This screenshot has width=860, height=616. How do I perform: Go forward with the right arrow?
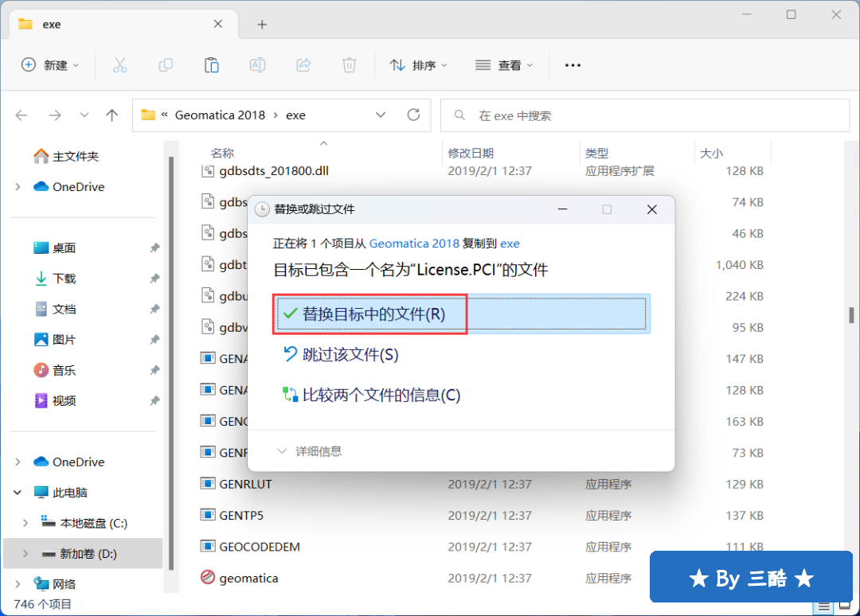coord(55,115)
